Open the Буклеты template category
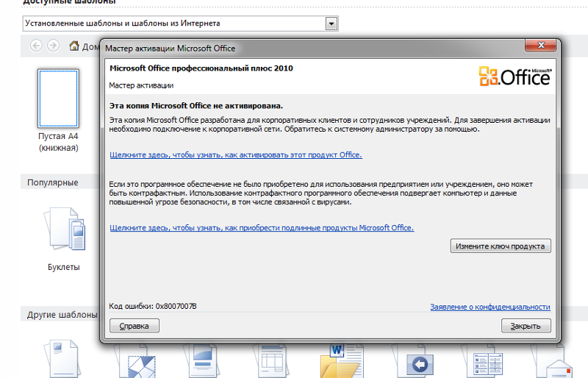The image size is (588, 378). coord(64,240)
